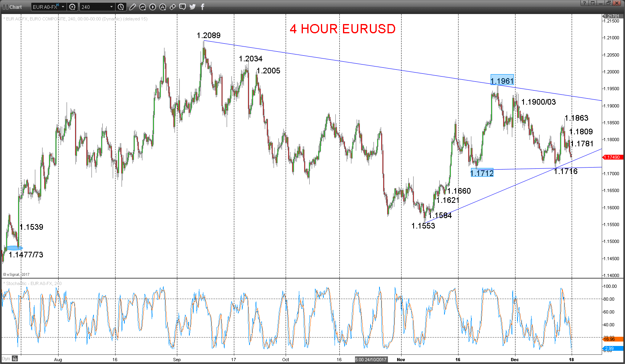The height and width of the screenshot is (364, 625).
Task: Click the 1.1781 price annotation
Action: (582, 144)
